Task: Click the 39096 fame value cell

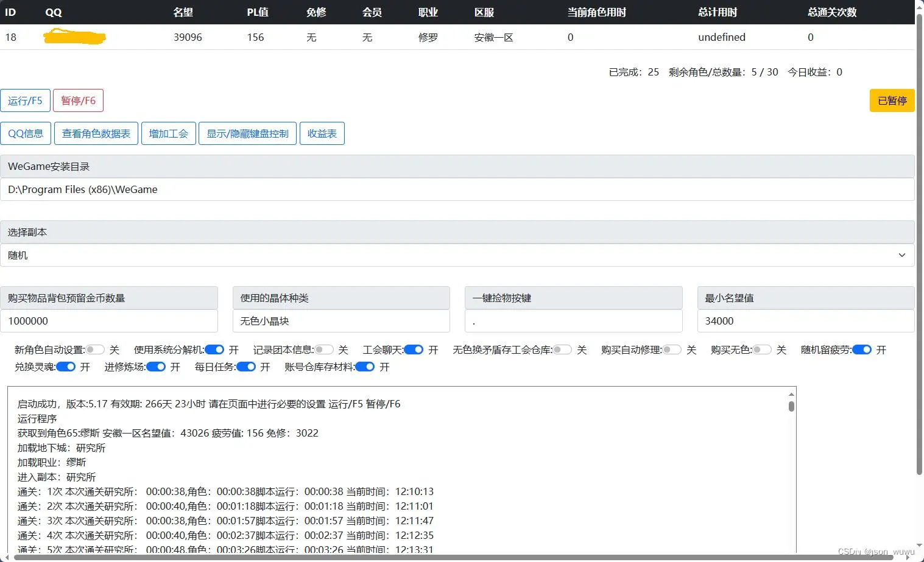Action: pyautogui.click(x=188, y=37)
